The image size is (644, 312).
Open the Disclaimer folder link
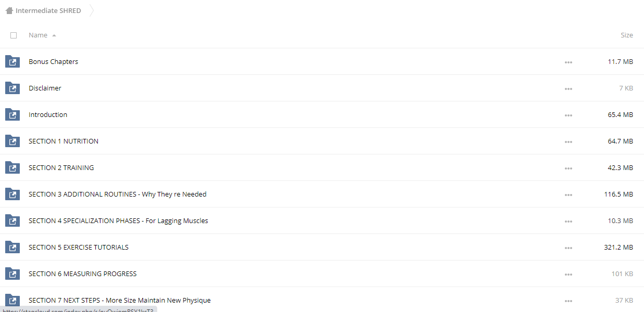[x=45, y=88]
